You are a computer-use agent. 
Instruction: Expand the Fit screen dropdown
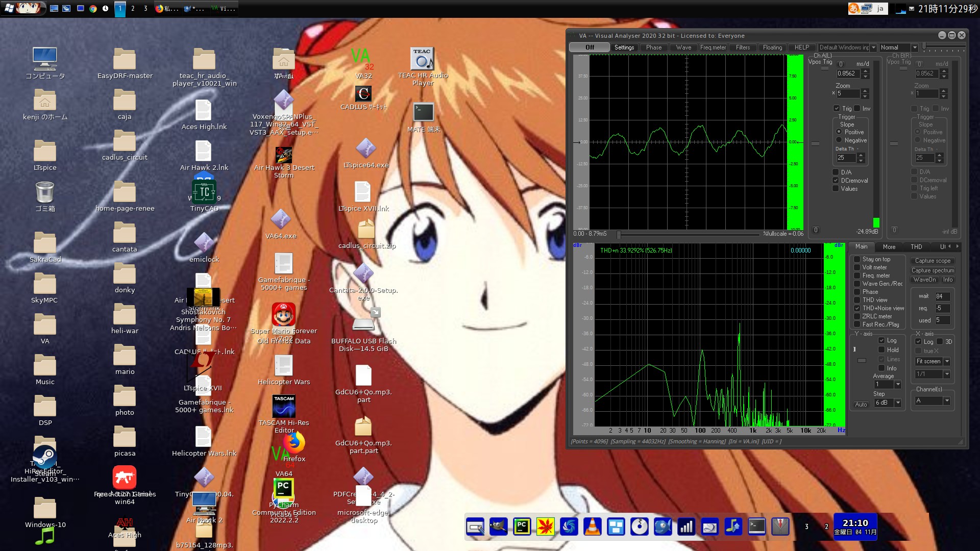click(x=947, y=361)
